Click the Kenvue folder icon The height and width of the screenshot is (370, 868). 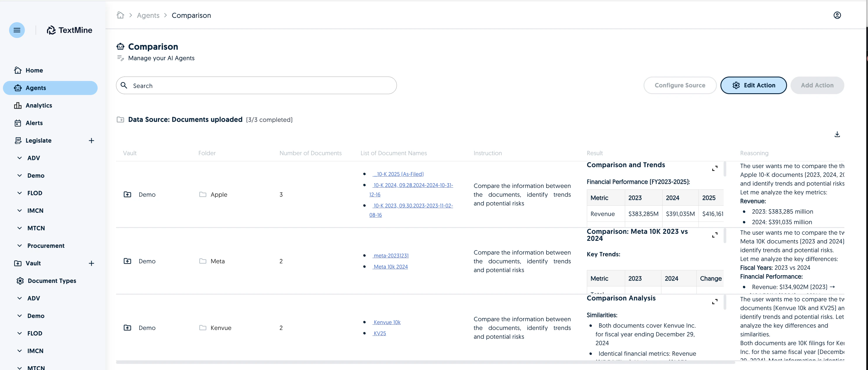pos(203,328)
